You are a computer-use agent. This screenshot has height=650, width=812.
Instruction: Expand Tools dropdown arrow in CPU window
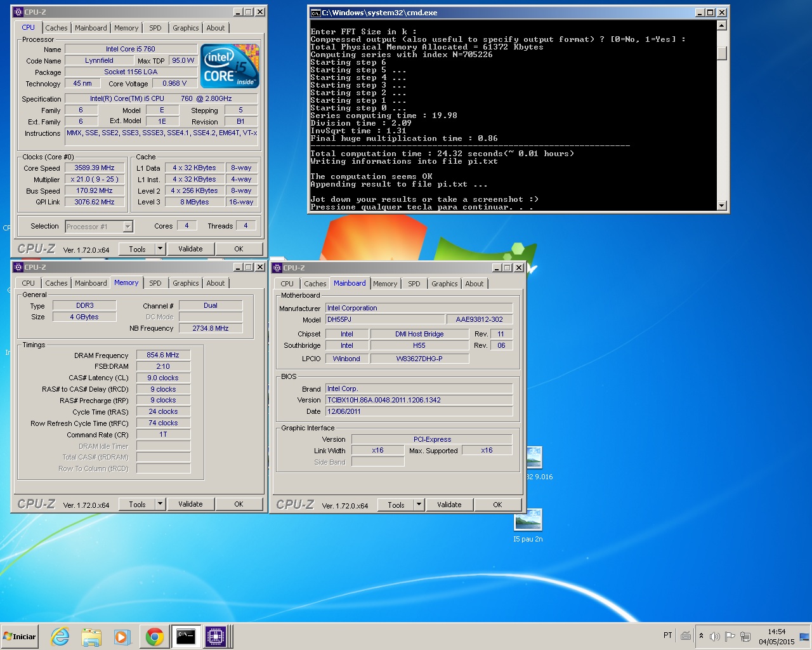(160, 249)
